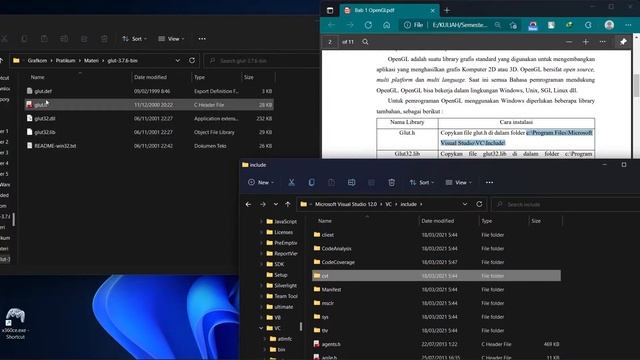Select Manifest folder
The width and height of the screenshot is (640, 360).
tap(436, 289)
